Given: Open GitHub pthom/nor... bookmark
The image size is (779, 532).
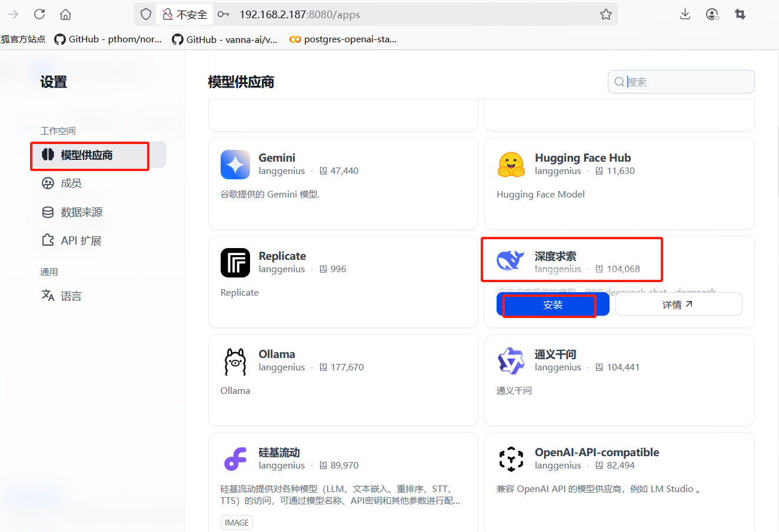Looking at the screenshot, I should click(x=108, y=39).
